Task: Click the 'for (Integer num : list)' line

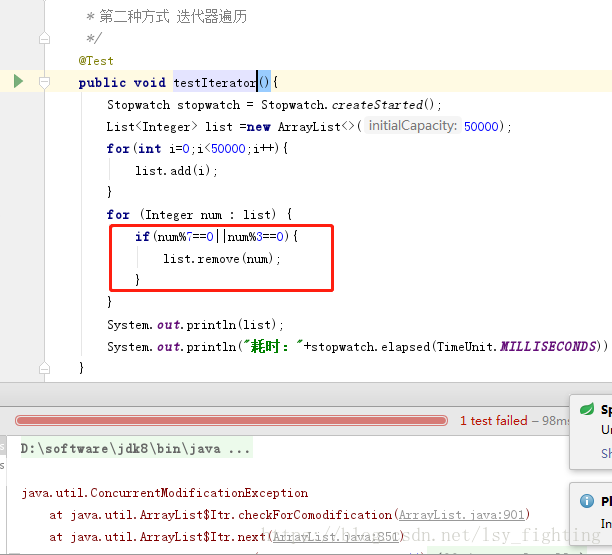Action: (x=199, y=214)
